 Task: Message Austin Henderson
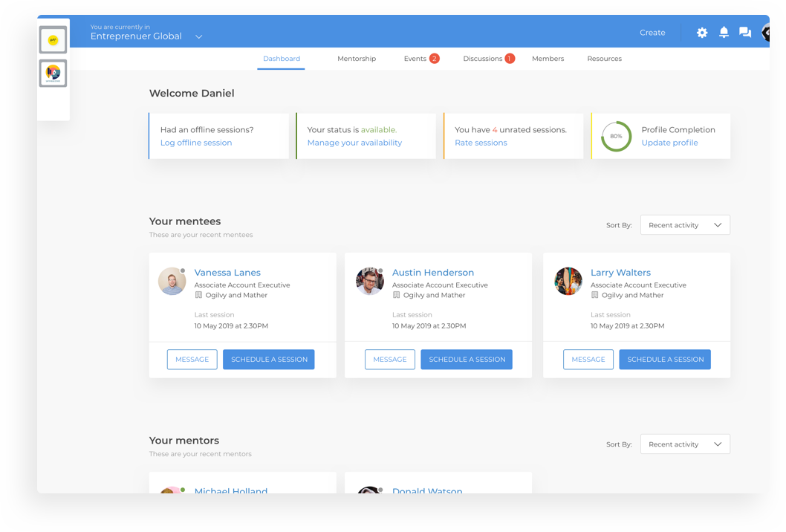click(x=390, y=360)
